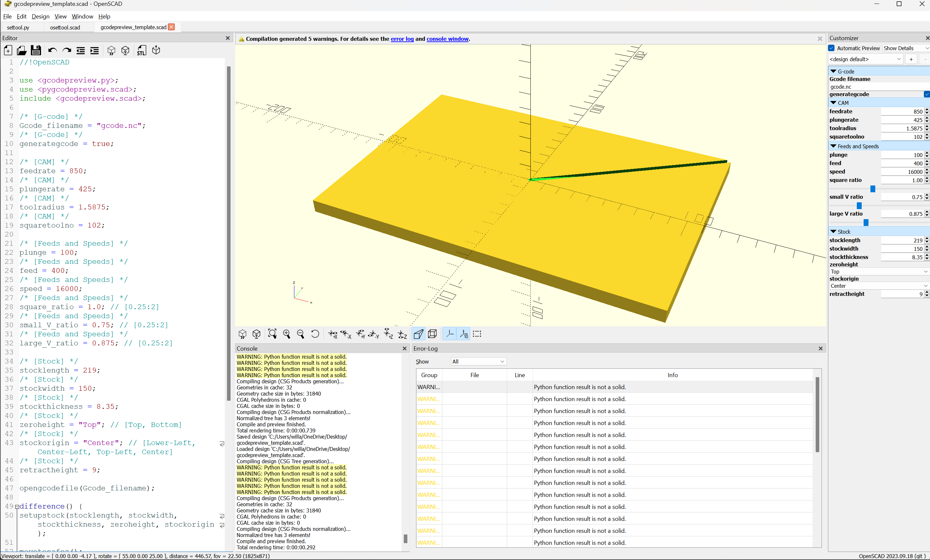Image resolution: width=930 pixels, height=560 pixels.
Task: Click the Save file icon
Action: coord(36,50)
